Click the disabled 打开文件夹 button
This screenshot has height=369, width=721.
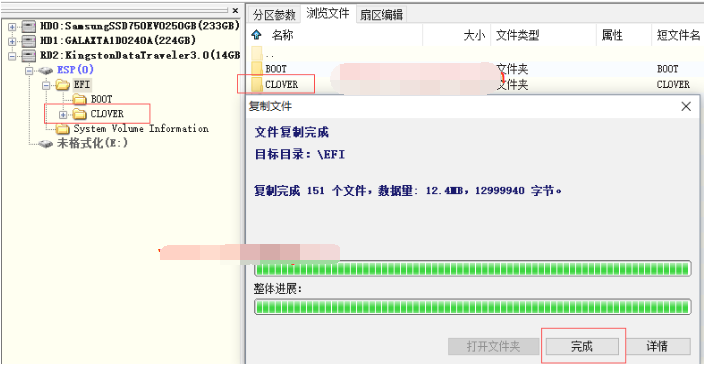click(493, 346)
